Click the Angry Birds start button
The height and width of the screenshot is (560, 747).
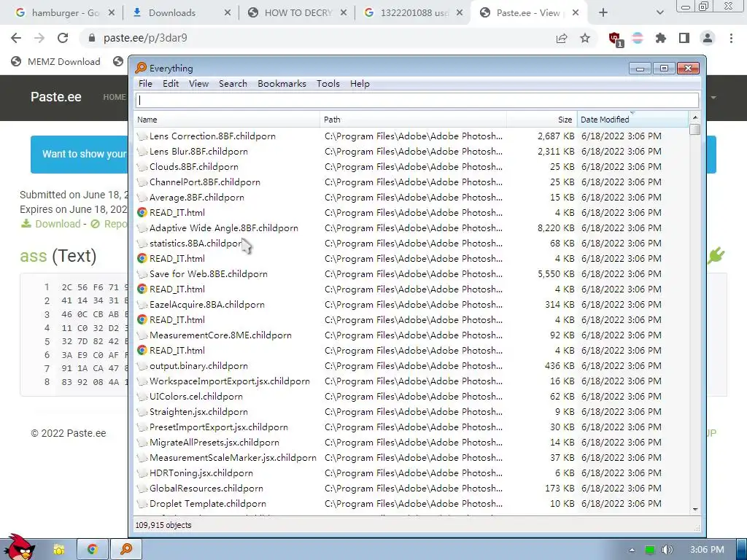click(x=20, y=547)
